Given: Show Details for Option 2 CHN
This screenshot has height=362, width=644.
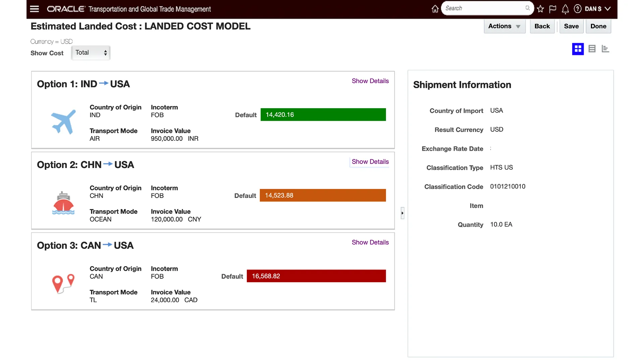Looking at the screenshot, I should [x=370, y=162].
